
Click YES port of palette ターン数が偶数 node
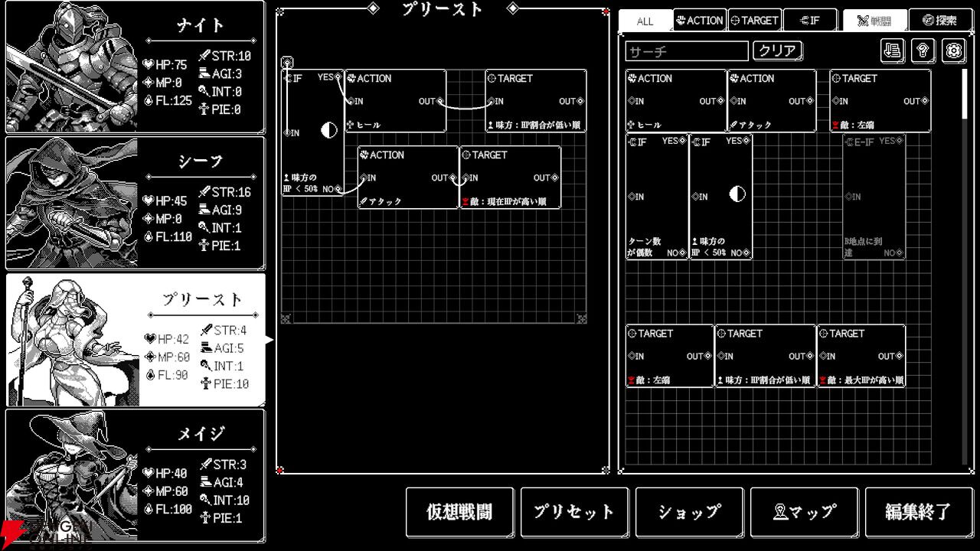tap(682, 141)
